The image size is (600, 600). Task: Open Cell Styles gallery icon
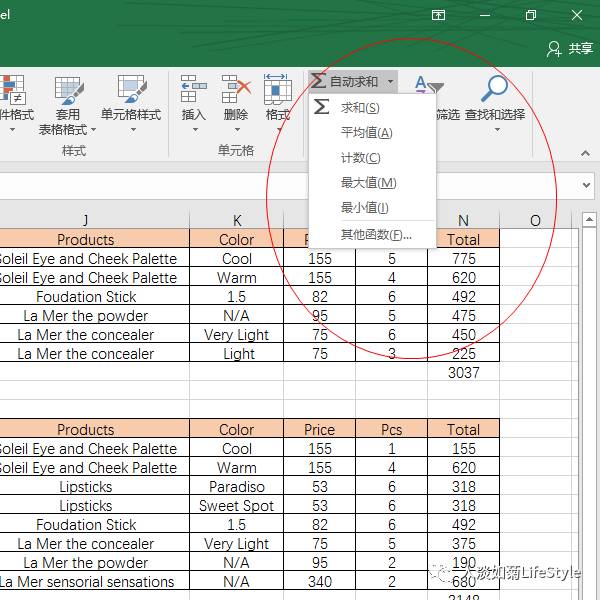132,90
